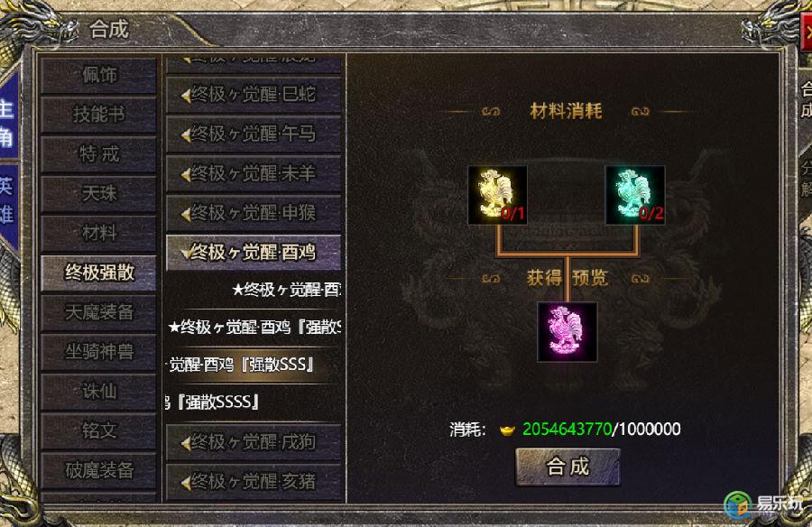Open the 技能书 category tab
Viewport: 812px width, 527px height.
98,115
